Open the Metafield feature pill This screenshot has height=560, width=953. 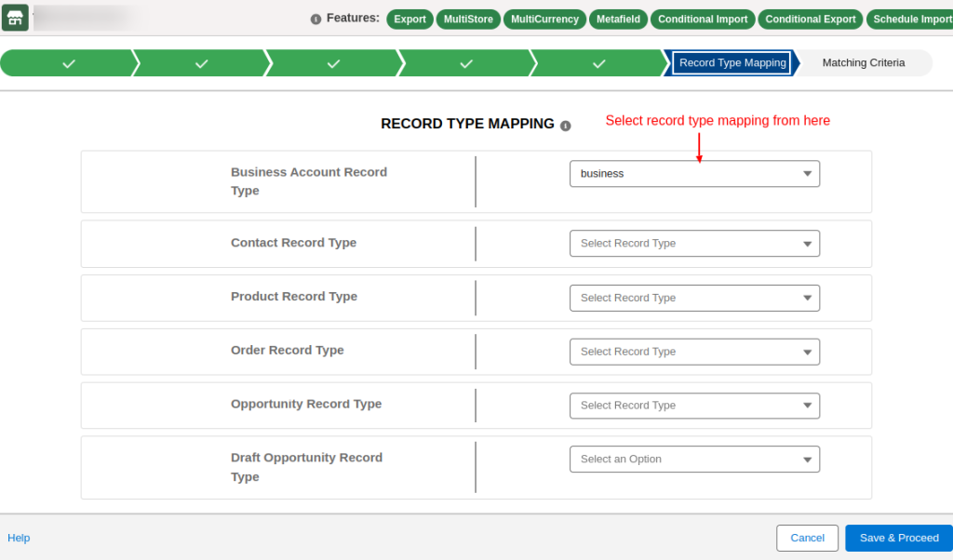(618, 20)
